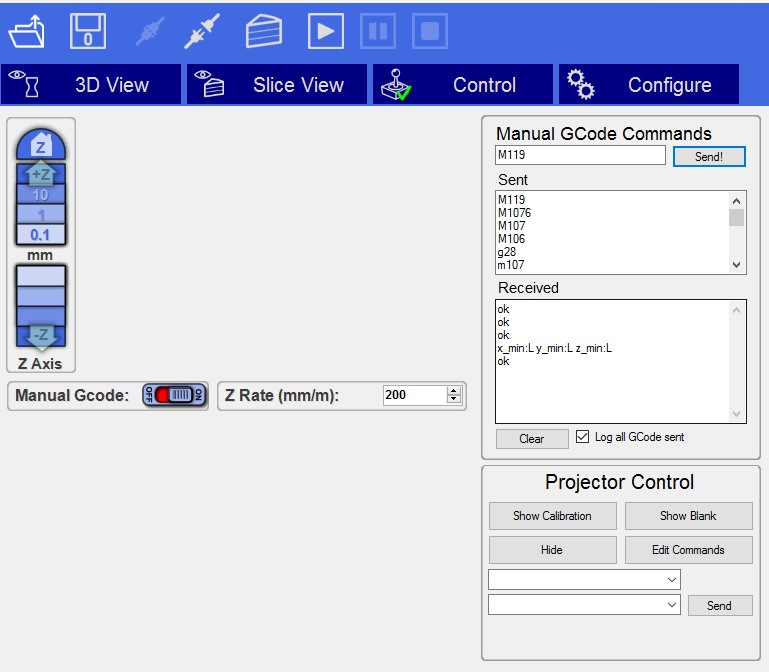Click the stop build icon

(429, 31)
